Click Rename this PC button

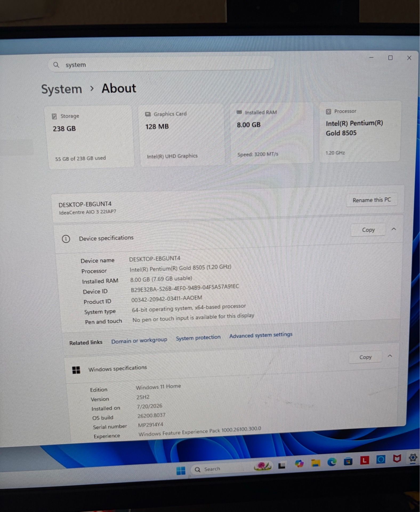372,200
